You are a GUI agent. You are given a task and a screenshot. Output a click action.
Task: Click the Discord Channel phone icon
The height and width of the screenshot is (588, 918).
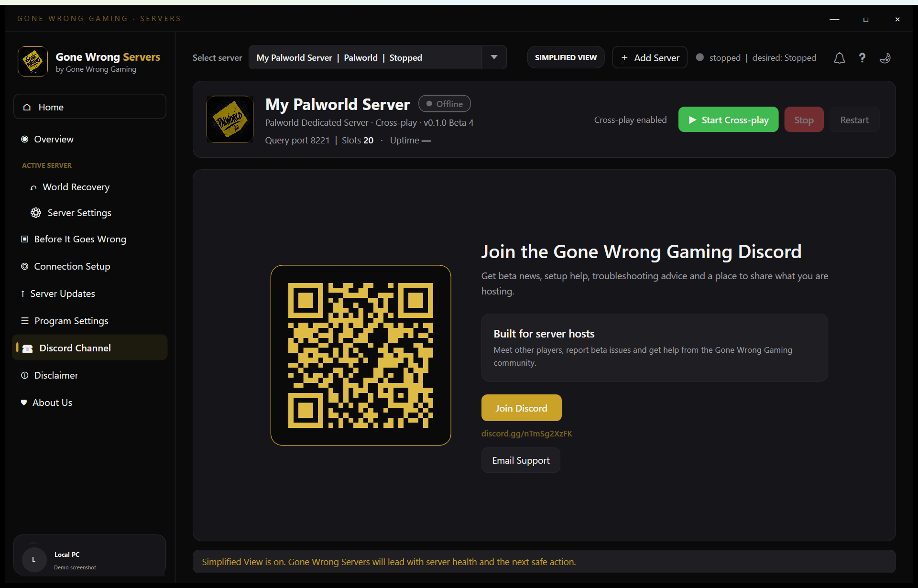(28, 348)
